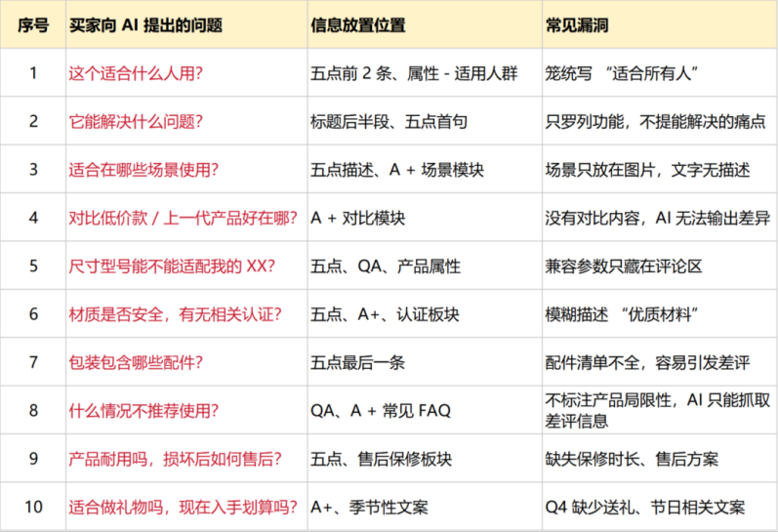Click row number 10 in 序号 column
Viewport: 778px width, 532px height.
pyautogui.click(x=33, y=507)
